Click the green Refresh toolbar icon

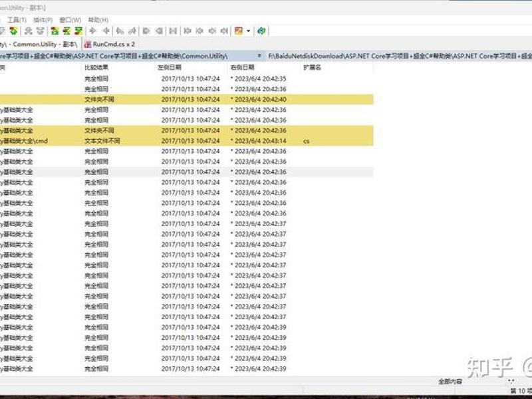click(x=261, y=31)
